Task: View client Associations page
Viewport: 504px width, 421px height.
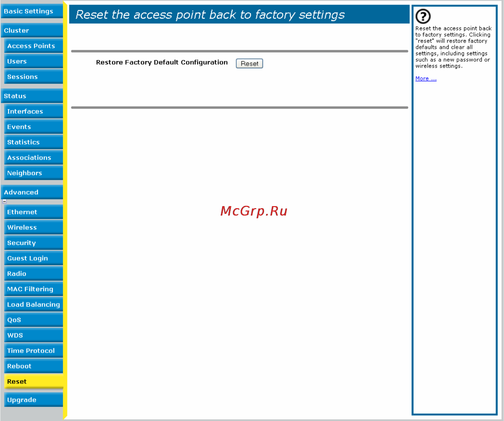Action: tap(33, 158)
